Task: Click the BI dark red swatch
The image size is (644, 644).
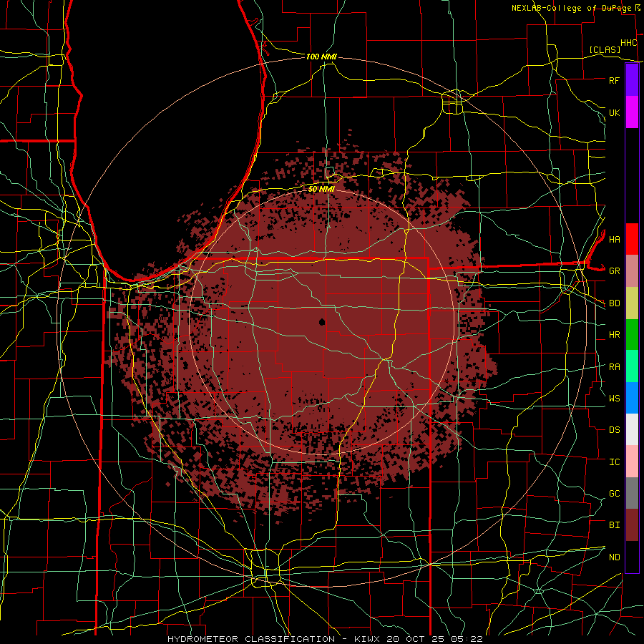Action: pyautogui.click(x=632, y=525)
